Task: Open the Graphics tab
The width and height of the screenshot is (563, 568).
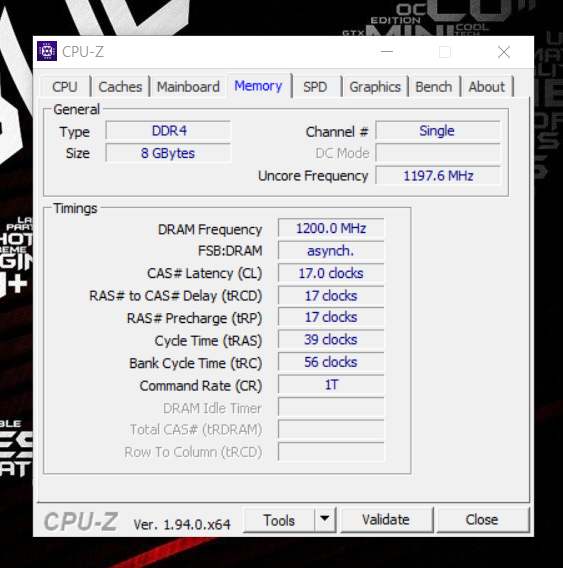Action: point(375,87)
